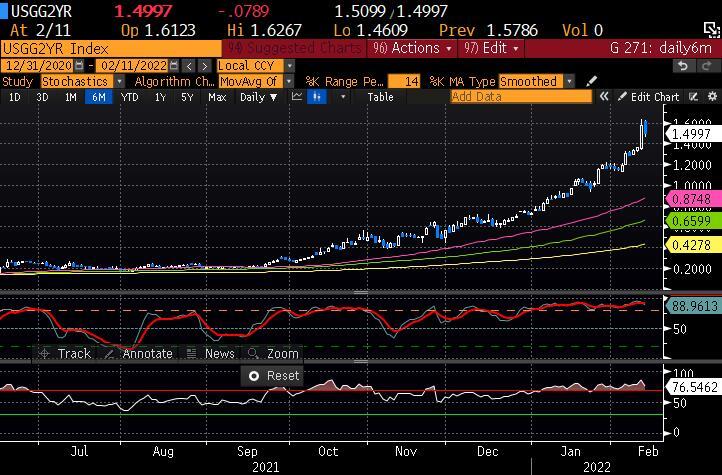Click the News list icon
Screen dimensions: 722x475
pos(192,353)
